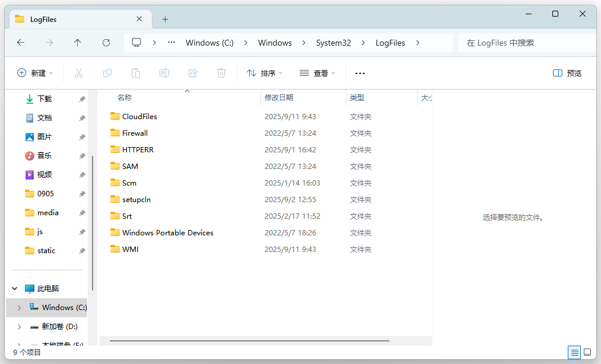Toggle the 预览 preview pane
This screenshot has height=364, width=601.
coord(567,73)
